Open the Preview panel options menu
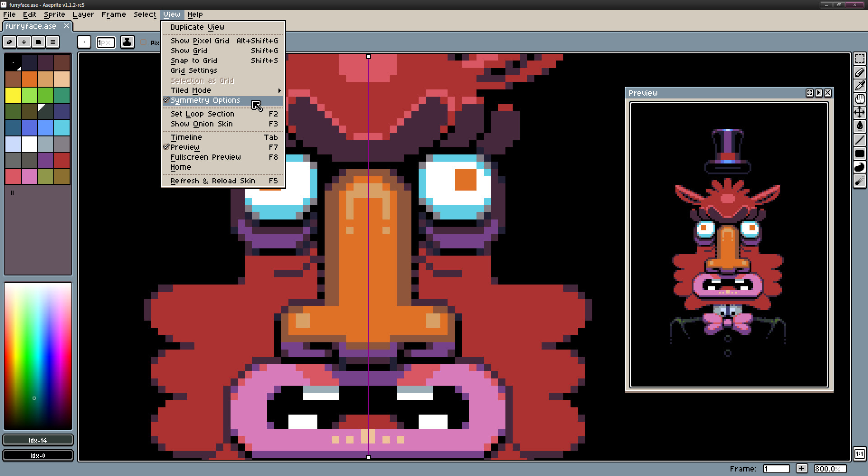Image resolution: width=868 pixels, height=476 pixels. click(818, 93)
